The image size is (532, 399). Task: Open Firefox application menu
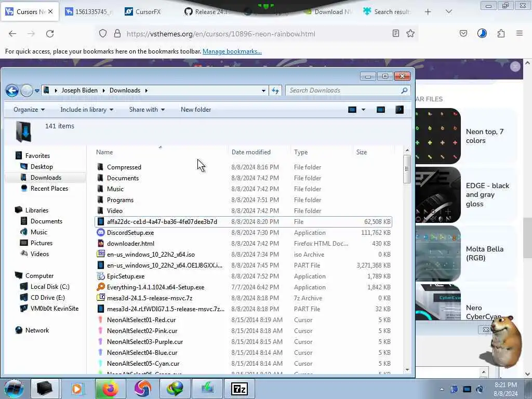[x=519, y=34]
